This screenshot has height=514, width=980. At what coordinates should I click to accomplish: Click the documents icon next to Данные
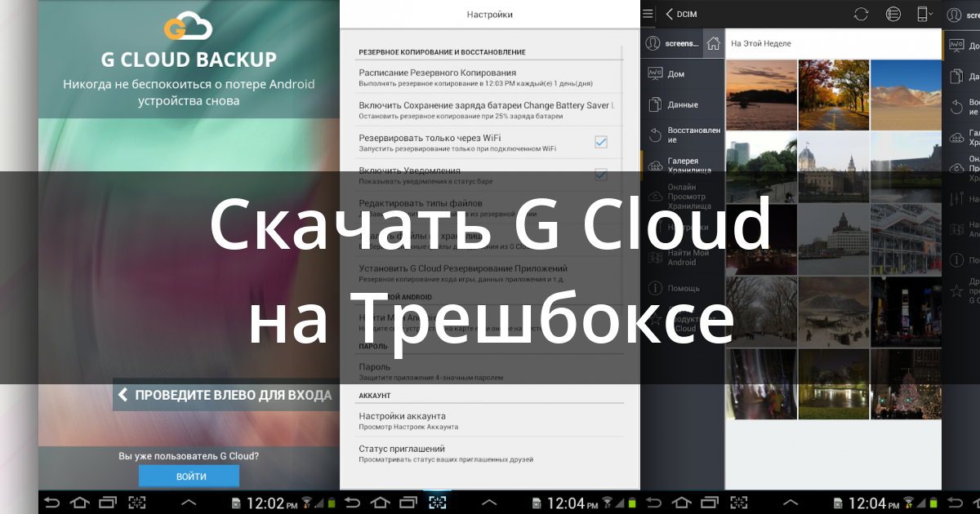(x=655, y=104)
